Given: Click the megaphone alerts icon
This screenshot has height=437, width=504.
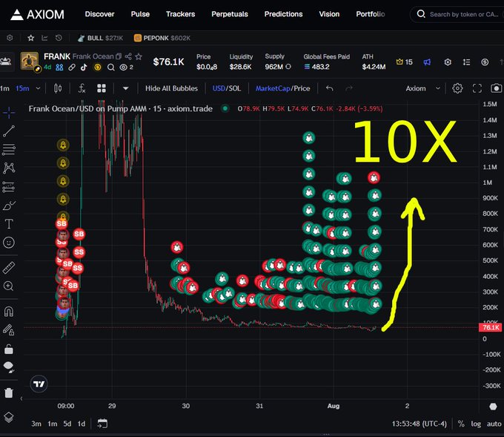Looking at the screenshot, I should point(427,62).
